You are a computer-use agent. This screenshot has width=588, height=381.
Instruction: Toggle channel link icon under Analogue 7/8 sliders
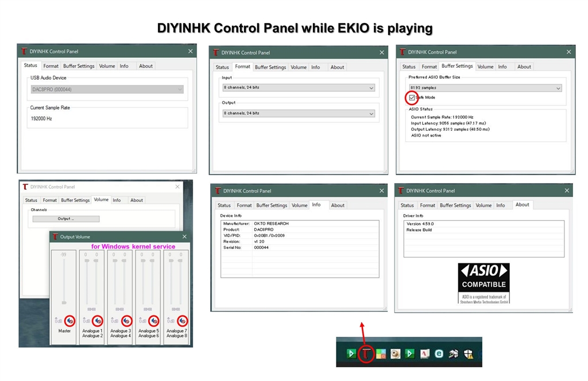pos(176,309)
